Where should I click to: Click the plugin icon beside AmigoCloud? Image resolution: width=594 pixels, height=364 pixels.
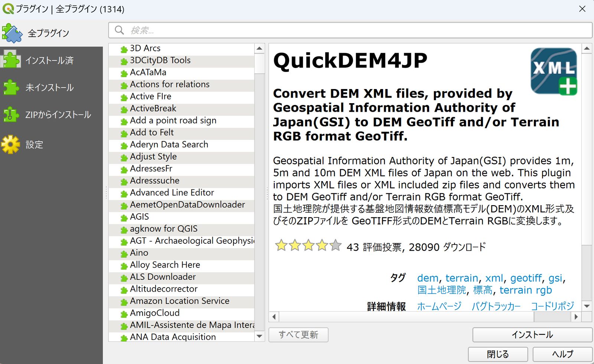point(124,314)
